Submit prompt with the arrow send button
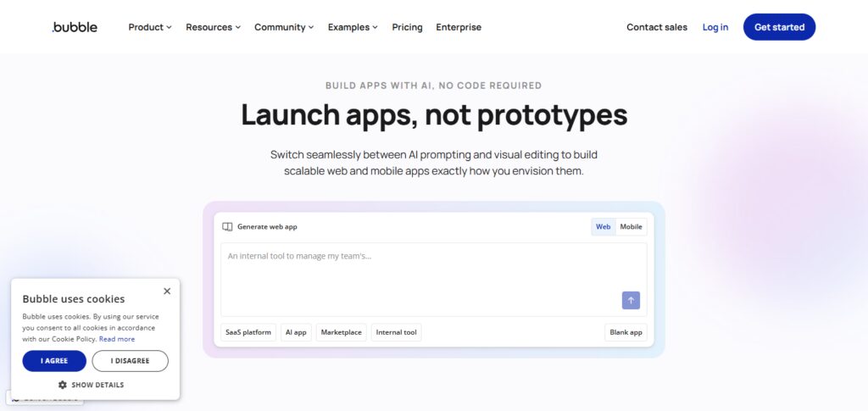This screenshot has height=411, width=868. pos(631,300)
